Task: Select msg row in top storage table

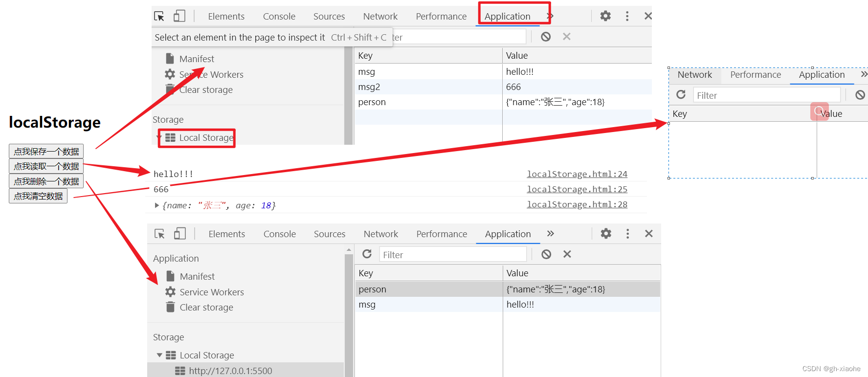Action: (x=503, y=71)
